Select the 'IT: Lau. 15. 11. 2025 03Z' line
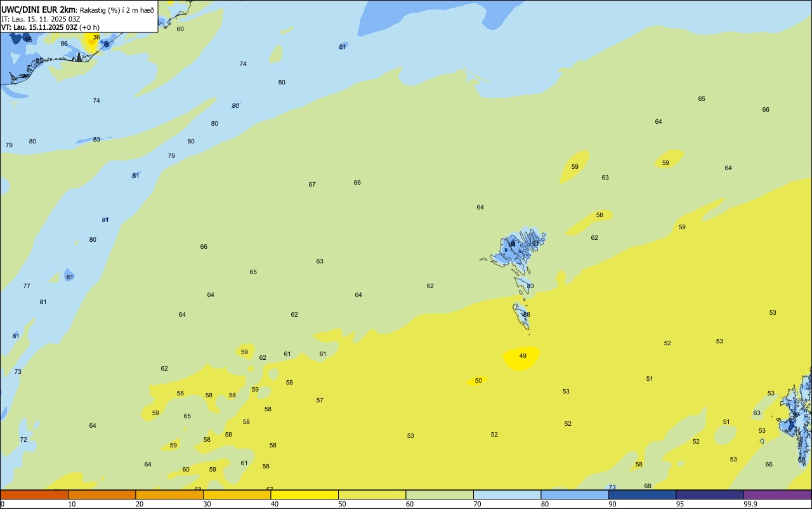The height and width of the screenshot is (509, 812). 40,19
